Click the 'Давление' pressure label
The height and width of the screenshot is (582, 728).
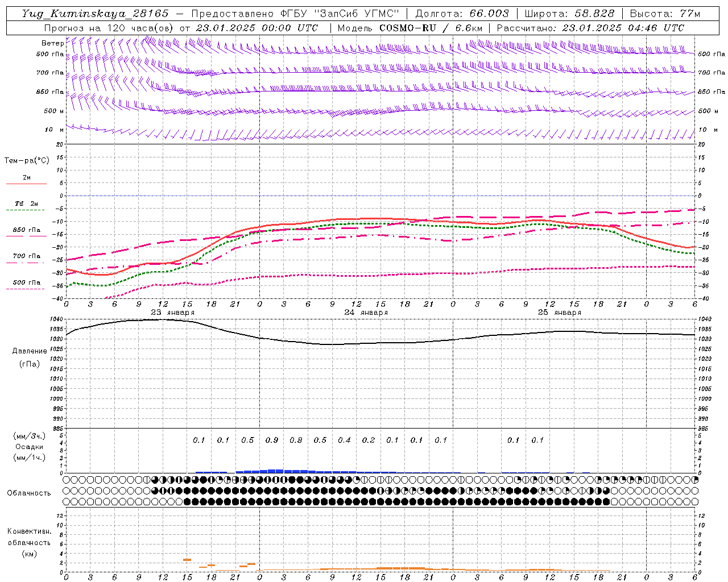pyautogui.click(x=30, y=351)
